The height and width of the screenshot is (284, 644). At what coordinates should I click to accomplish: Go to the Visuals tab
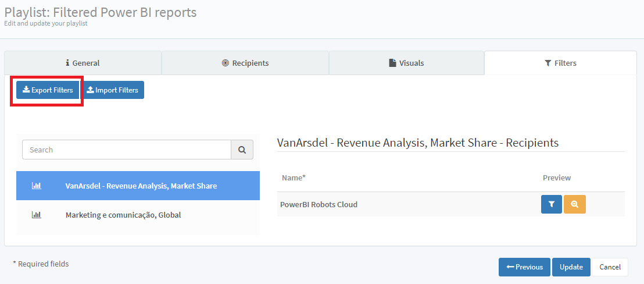click(x=406, y=63)
